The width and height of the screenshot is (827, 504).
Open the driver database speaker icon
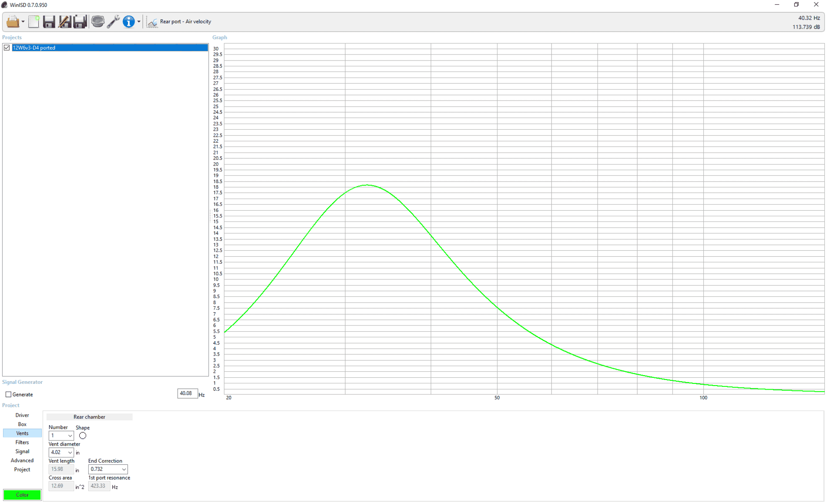click(x=97, y=21)
